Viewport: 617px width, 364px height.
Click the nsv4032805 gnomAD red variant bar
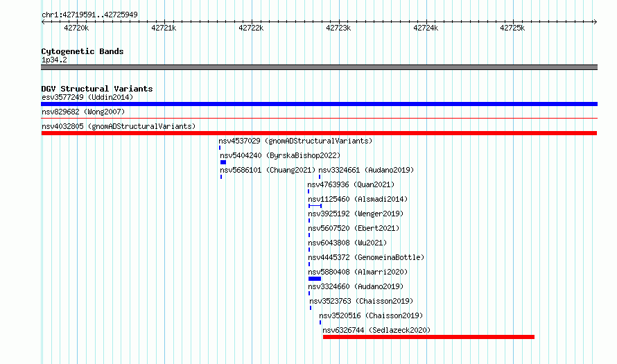point(319,133)
